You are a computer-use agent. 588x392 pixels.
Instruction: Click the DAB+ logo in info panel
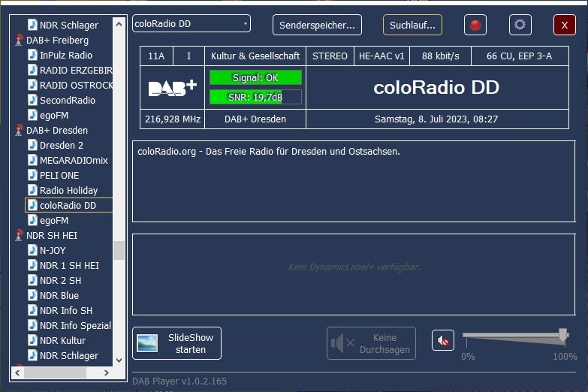(172, 88)
